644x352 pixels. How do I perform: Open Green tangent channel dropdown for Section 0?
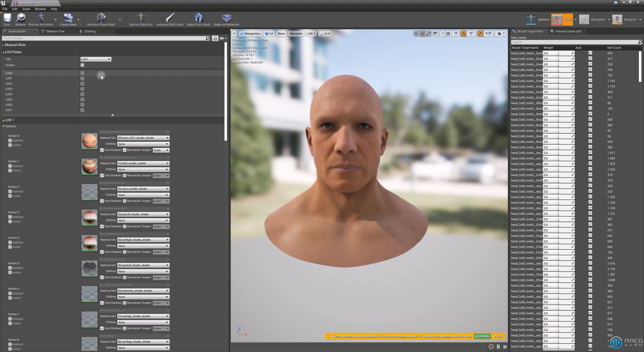click(161, 150)
